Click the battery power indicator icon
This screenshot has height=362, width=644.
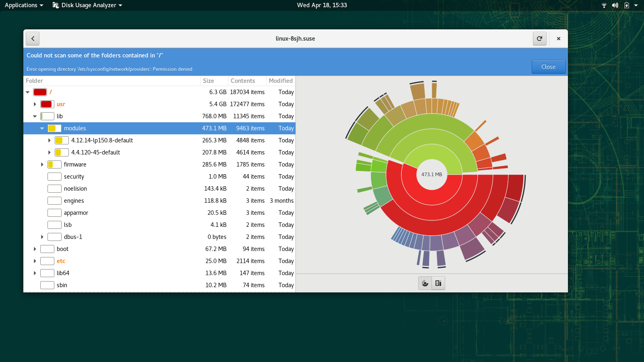pyautogui.click(x=626, y=5)
